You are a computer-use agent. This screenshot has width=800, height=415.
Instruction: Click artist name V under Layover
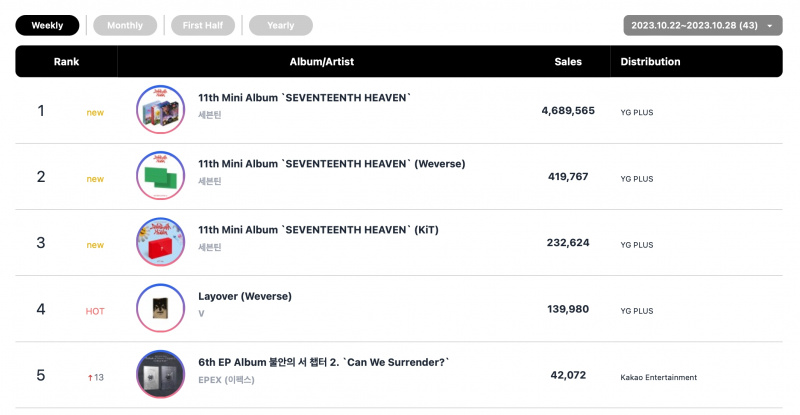tap(201, 313)
